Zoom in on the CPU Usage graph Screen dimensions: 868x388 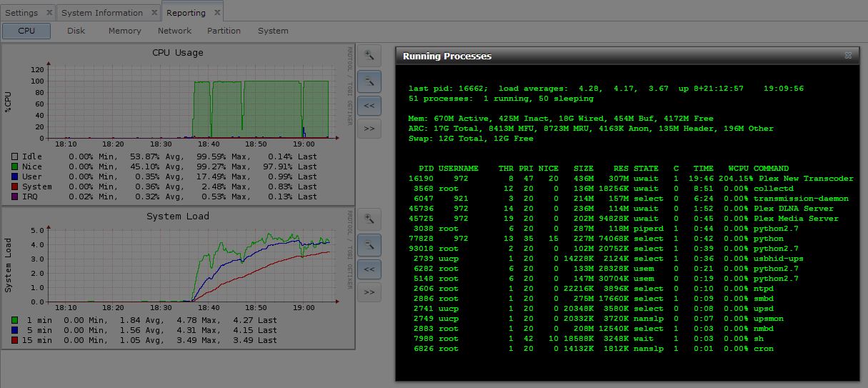369,55
